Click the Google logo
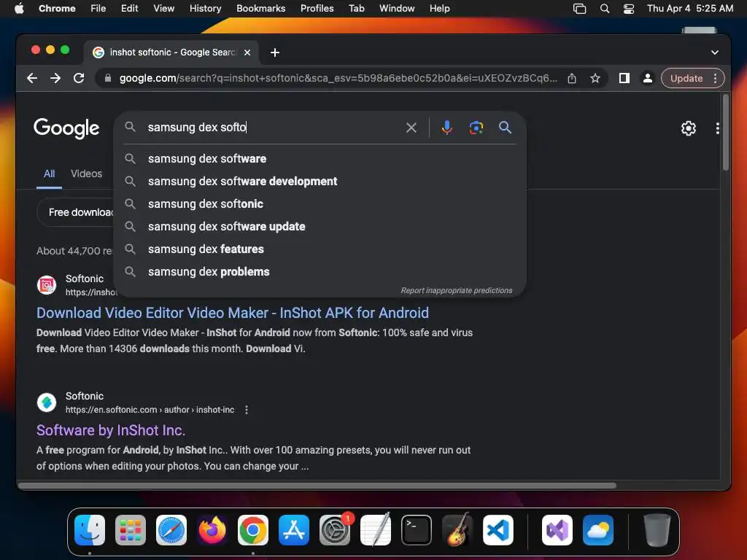This screenshot has width=747, height=560. [66, 128]
